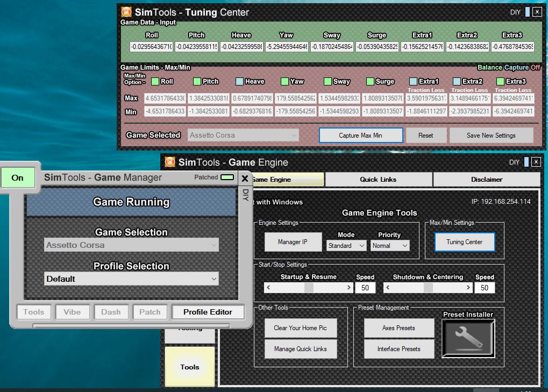Screen dimensions: 548x392
Task: Open Manager IP settings
Action: pos(293,242)
